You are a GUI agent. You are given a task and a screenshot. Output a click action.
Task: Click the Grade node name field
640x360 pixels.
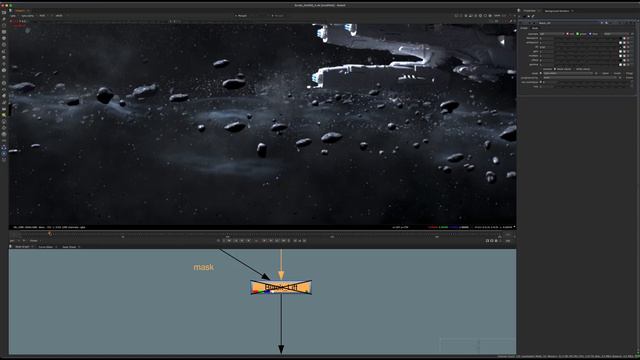click(569, 23)
